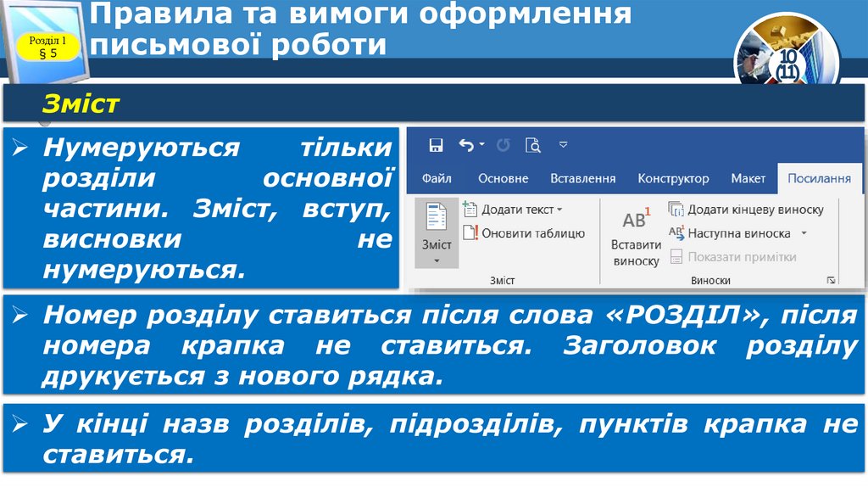Switch to the Макет tab
This screenshot has width=868, height=487.
[748, 178]
